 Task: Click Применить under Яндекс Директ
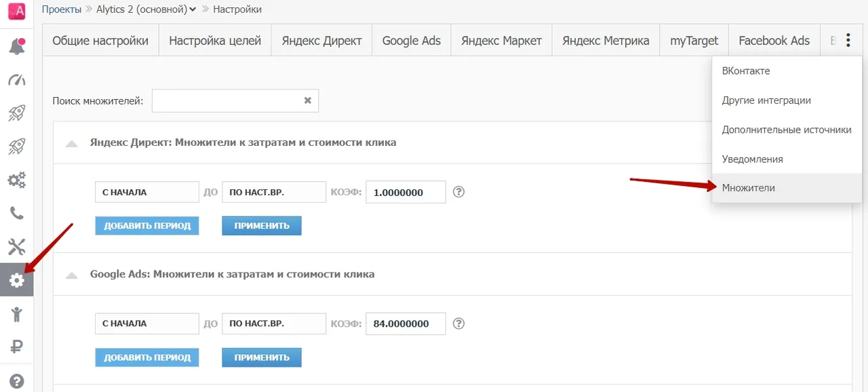262,226
